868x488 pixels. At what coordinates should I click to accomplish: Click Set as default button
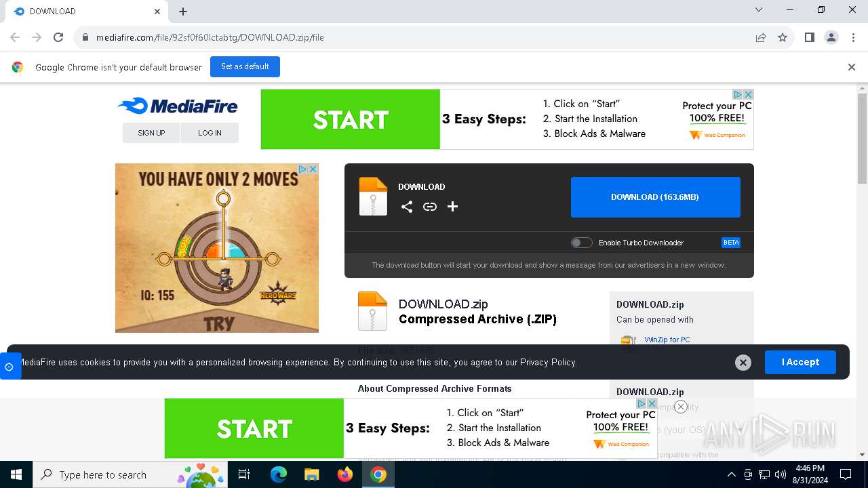coord(245,66)
